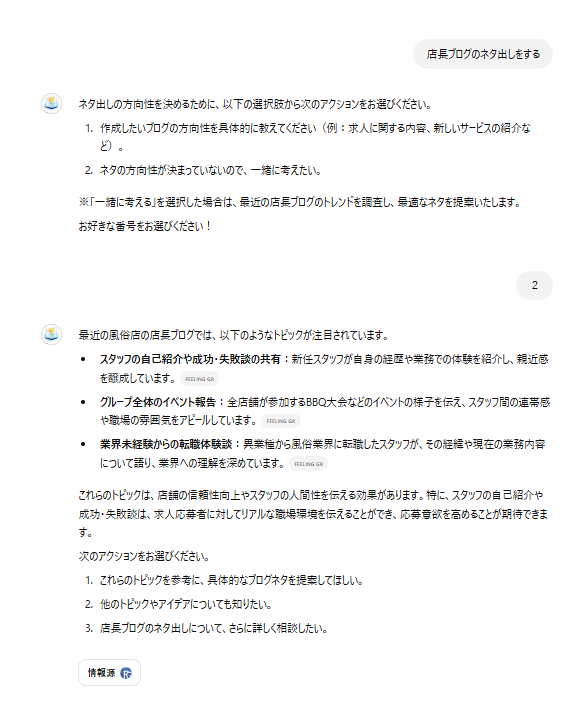Click bold heading スタッフの自己紹介や成功・失敗談の共有
585x701 pixels.
click(190, 359)
